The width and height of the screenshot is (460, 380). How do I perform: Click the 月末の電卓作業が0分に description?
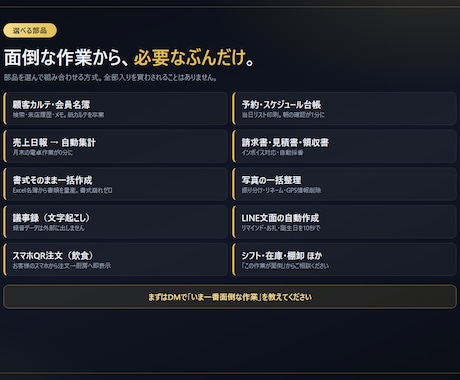coord(43,153)
